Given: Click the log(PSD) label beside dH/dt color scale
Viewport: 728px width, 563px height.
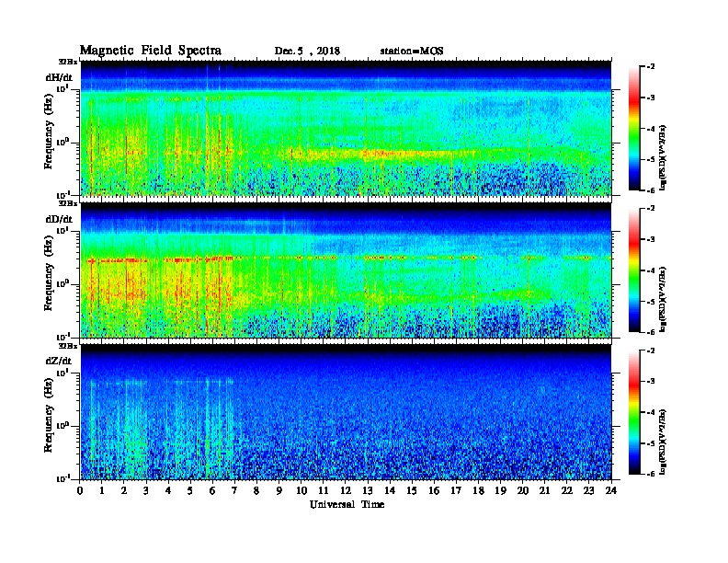Looking at the screenshot, I should point(663,157).
